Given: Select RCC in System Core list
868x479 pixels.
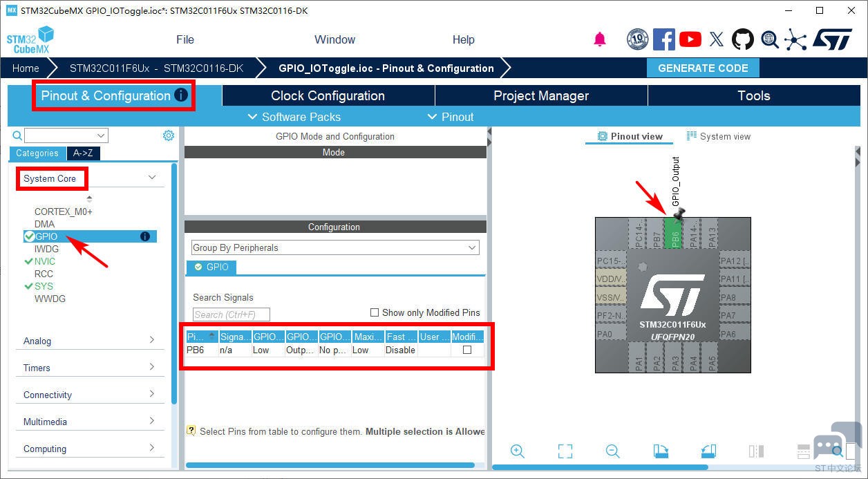Looking at the screenshot, I should pyautogui.click(x=44, y=274).
